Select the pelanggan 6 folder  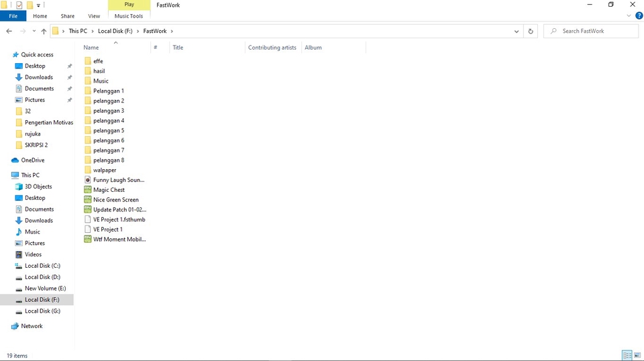click(104, 140)
